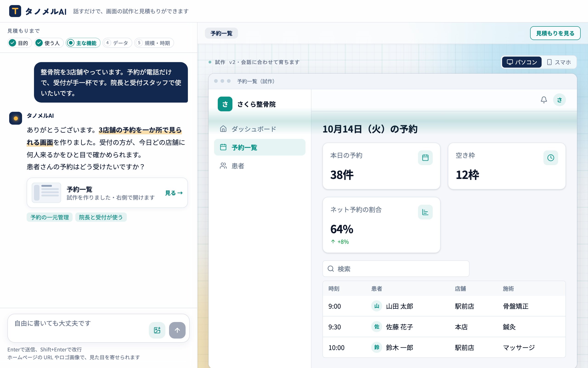The image size is (588, 368).
Task: Click the 予約一覧 card thumbnail in chat
Action: coord(46,193)
